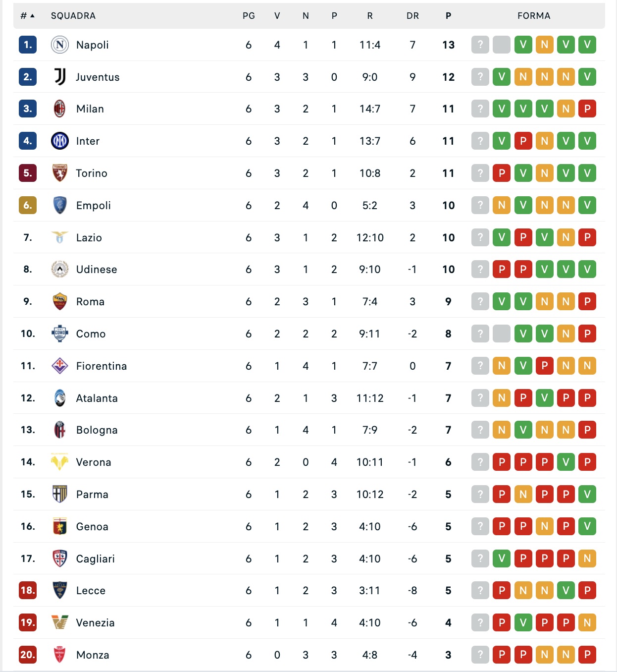Sort table by DR goal difference header

[x=412, y=16]
